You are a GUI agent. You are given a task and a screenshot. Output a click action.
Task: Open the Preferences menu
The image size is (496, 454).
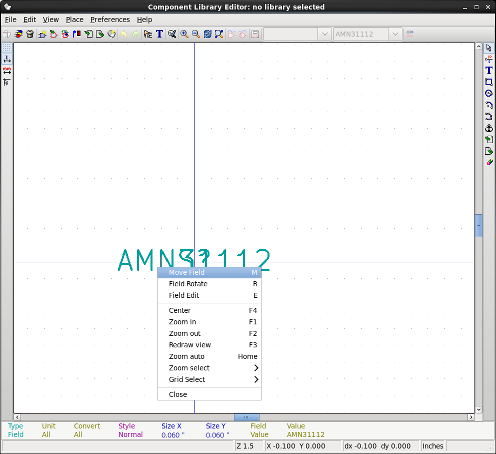click(110, 20)
